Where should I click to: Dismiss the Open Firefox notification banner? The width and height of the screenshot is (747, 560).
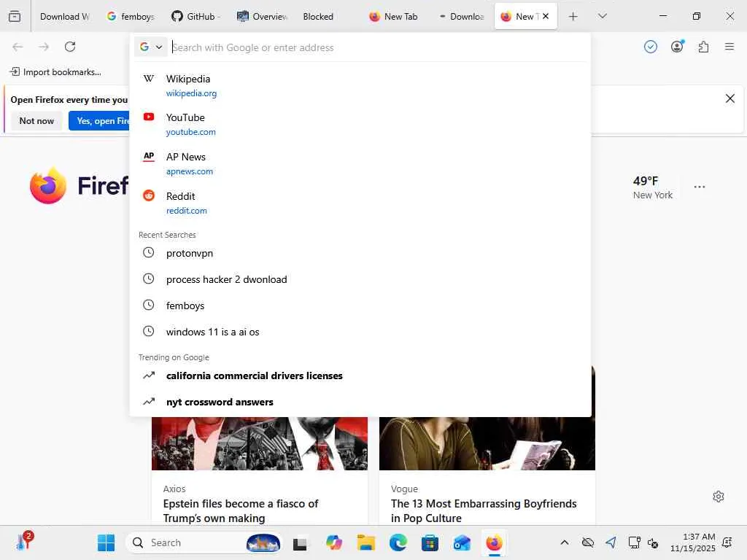[x=729, y=98]
